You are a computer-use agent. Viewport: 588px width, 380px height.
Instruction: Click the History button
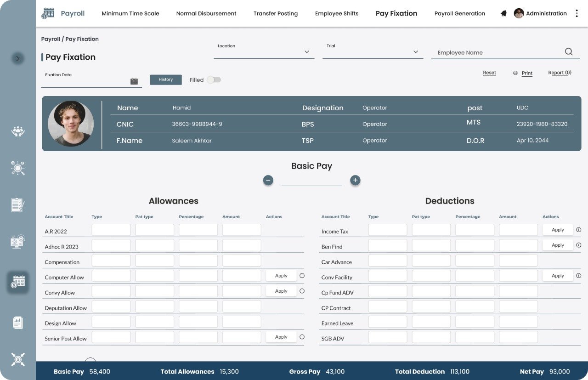coord(166,79)
